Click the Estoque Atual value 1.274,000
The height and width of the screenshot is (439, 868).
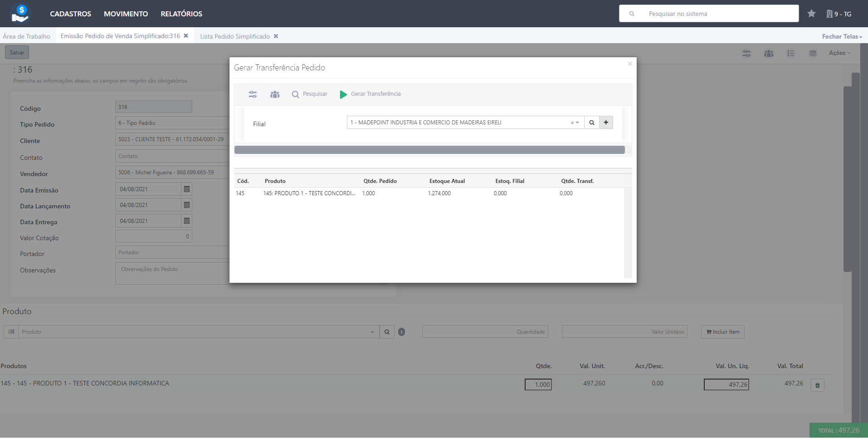click(x=439, y=193)
